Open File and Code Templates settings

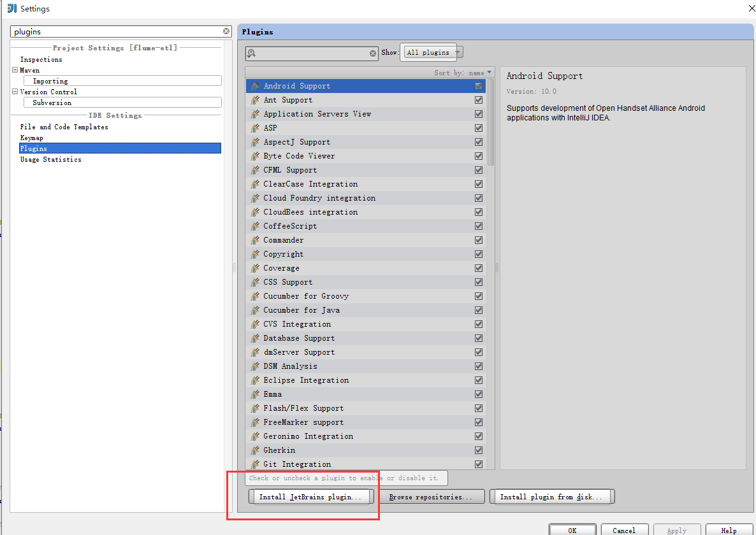pyautogui.click(x=64, y=127)
